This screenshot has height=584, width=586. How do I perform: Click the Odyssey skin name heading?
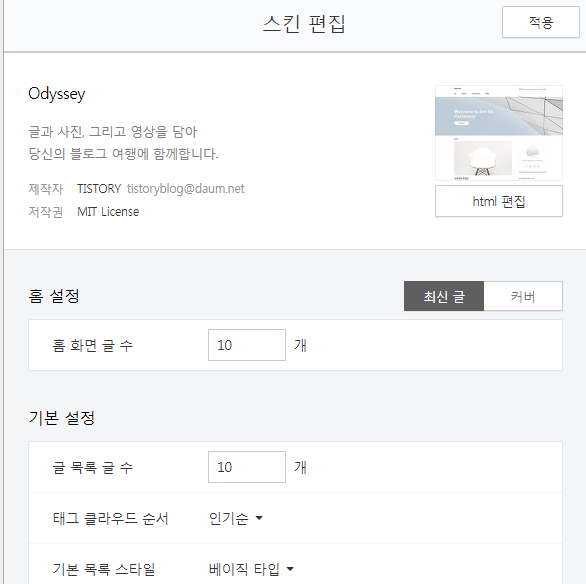pyautogui.click(x=57, y=94)
